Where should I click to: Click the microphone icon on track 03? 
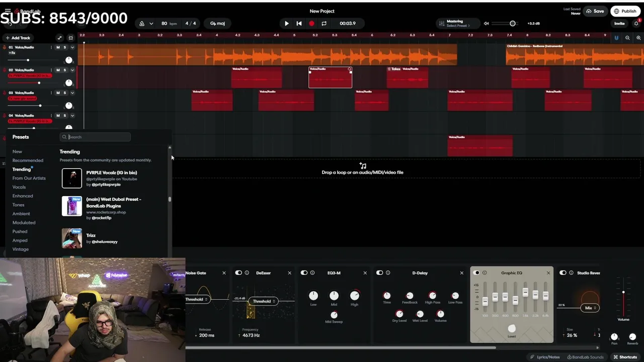point(5,93)
